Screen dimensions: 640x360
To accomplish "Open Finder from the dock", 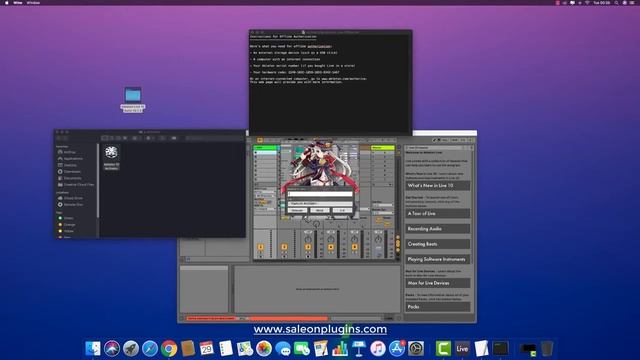I will tap(93, 349).
